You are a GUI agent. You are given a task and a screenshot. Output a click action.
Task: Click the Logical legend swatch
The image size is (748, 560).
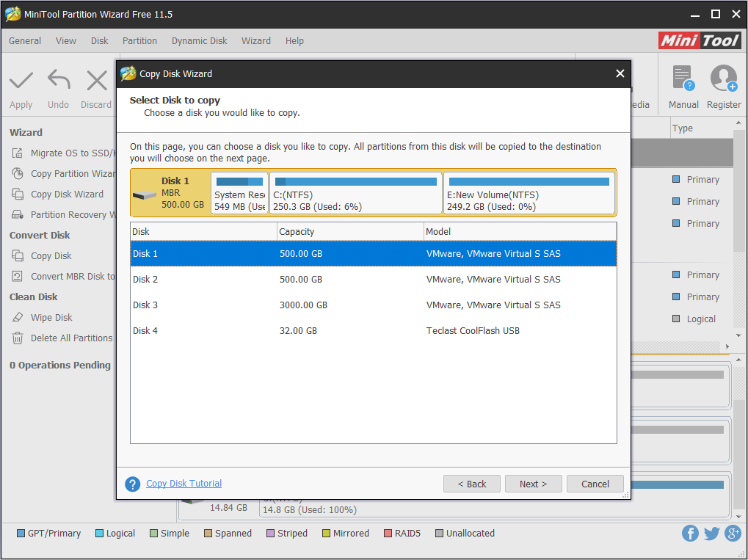tap(99, 534)
